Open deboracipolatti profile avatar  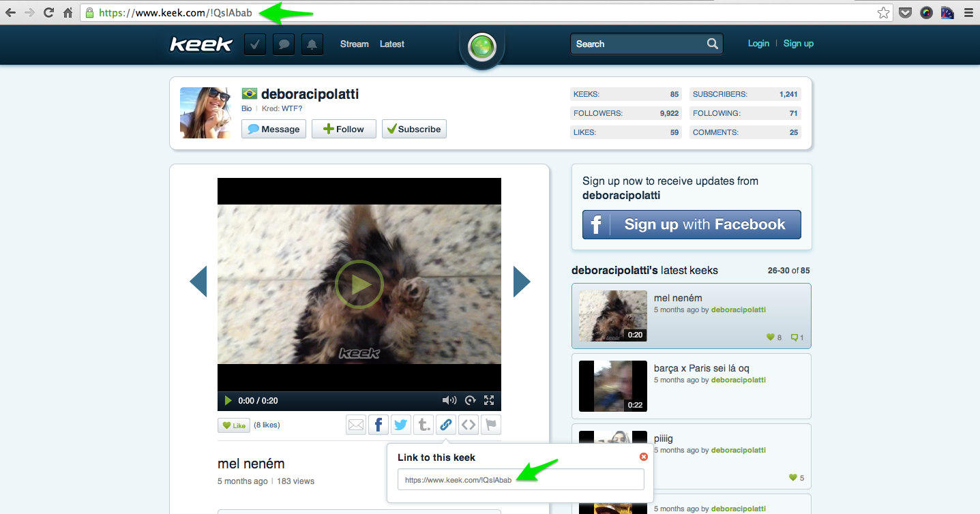coord(206,112)
